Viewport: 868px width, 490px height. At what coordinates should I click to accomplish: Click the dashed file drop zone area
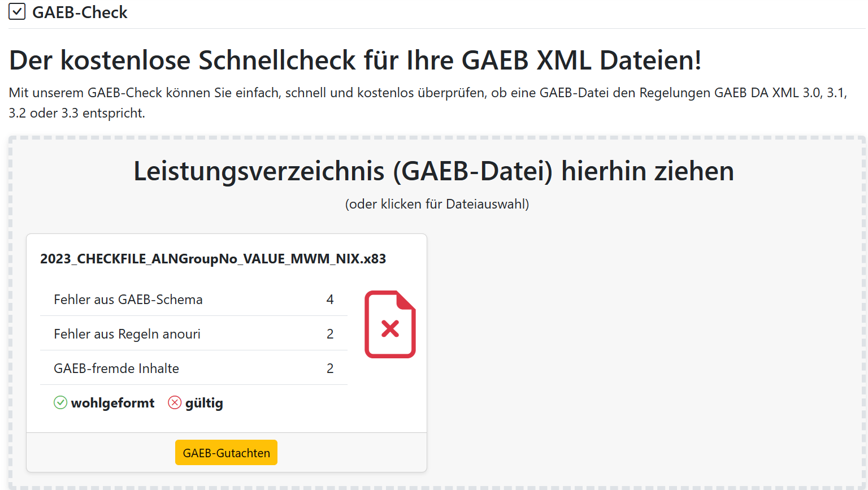click(650, 311)
